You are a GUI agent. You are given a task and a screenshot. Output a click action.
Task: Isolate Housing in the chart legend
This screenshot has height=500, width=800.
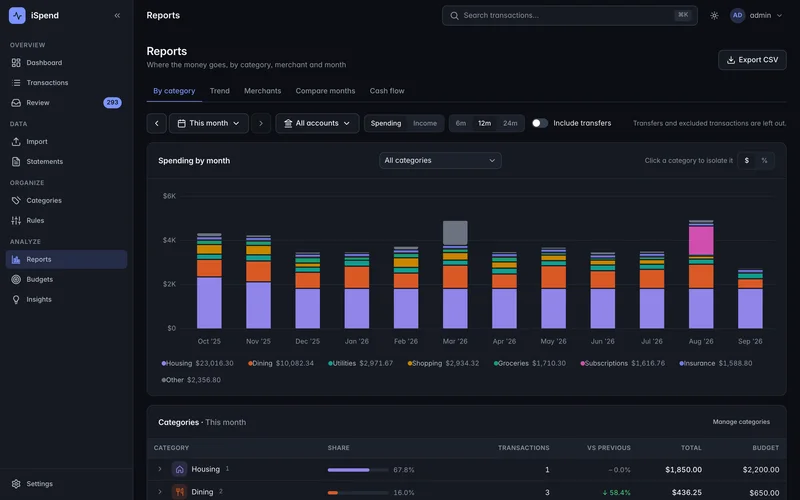[x=197, y=363]
